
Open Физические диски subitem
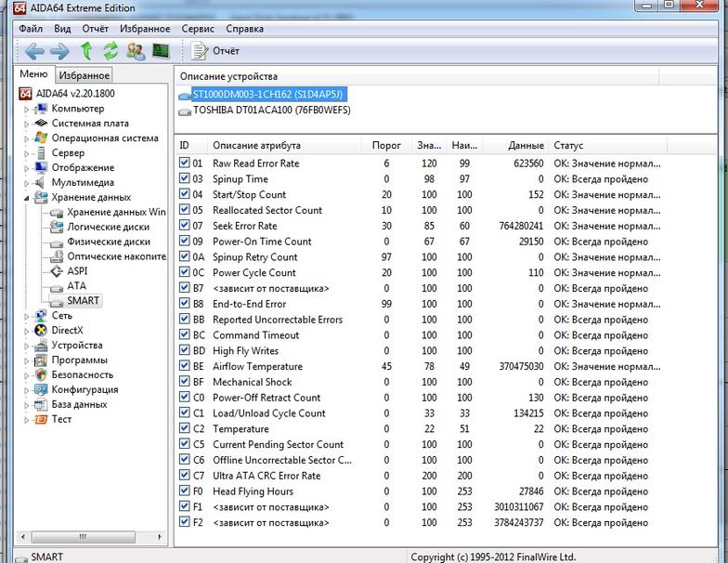click(x=109, y=242)
